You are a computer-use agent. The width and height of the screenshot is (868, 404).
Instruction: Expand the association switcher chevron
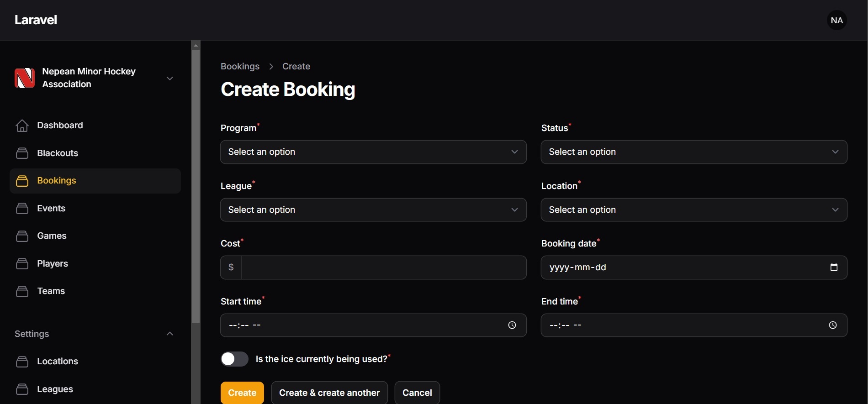pos(169,79)
